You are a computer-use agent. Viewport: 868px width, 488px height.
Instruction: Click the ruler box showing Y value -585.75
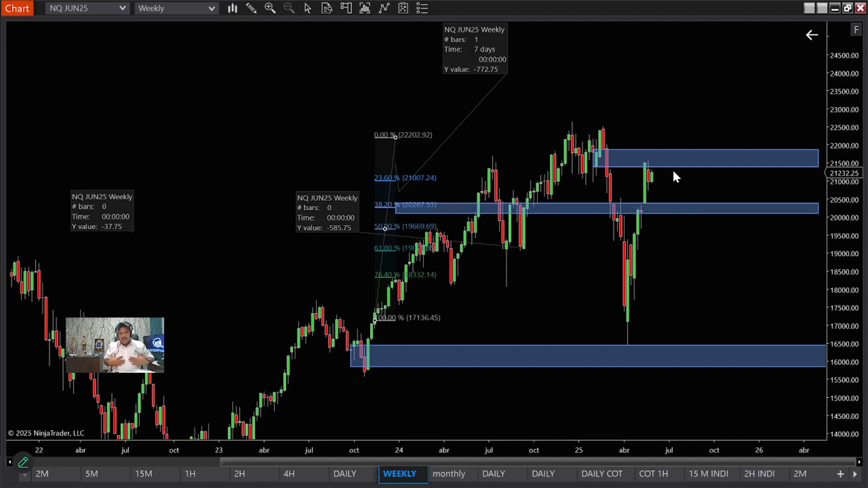327,212
